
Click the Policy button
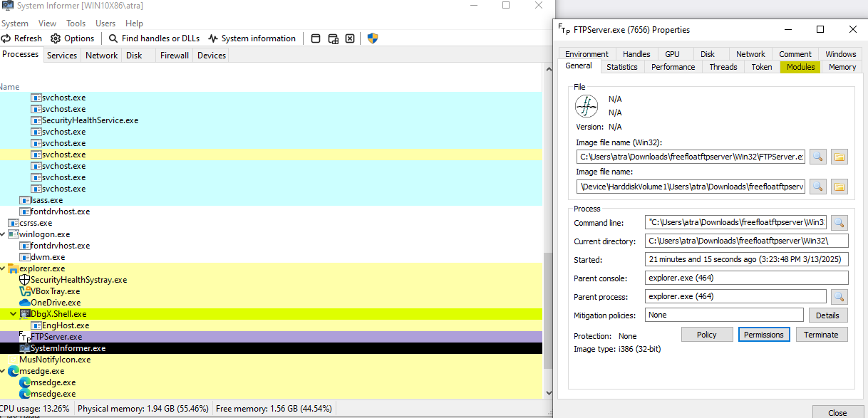tap(706, 335)
